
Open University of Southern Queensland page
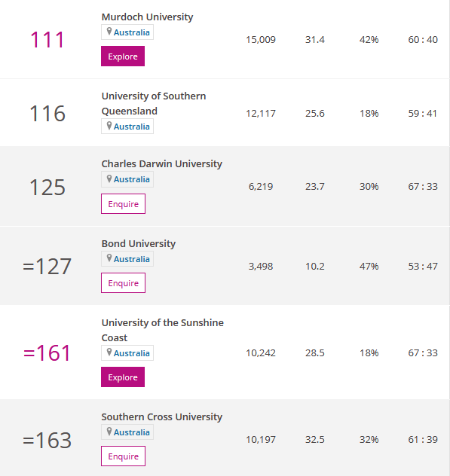(154, 103)
